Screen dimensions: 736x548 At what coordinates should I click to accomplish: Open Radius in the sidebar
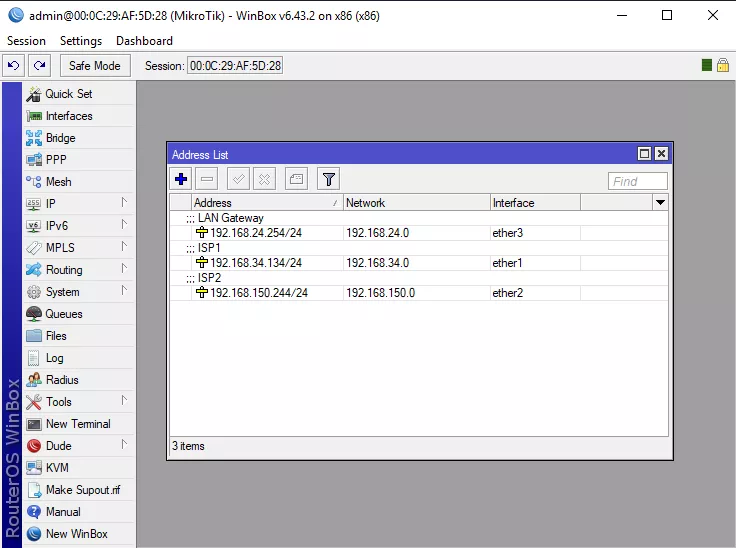pyautogui.click(x=79, y=380)
